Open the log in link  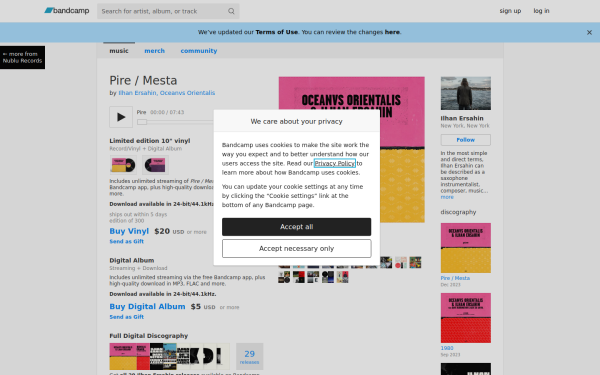point(541,11)
